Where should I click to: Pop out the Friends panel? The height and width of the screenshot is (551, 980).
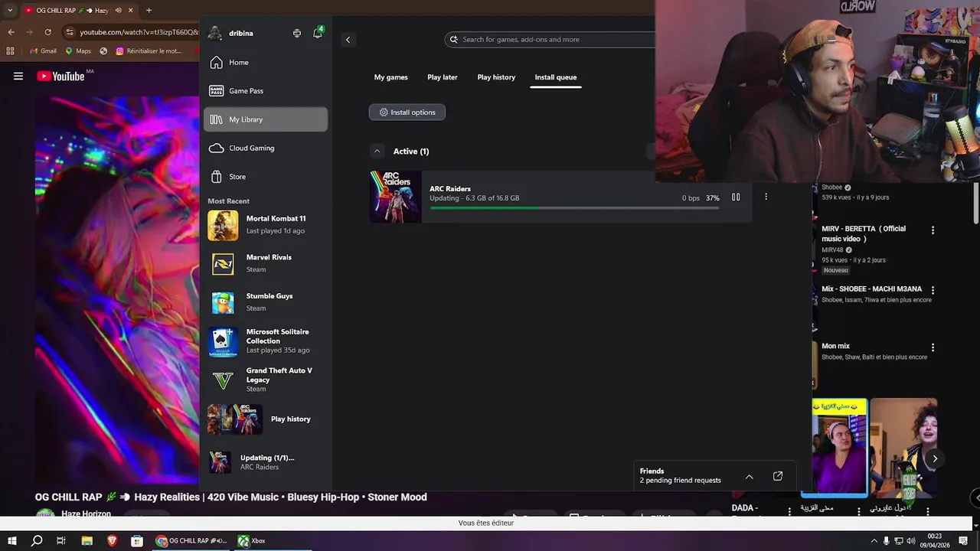tap(778, 476)
